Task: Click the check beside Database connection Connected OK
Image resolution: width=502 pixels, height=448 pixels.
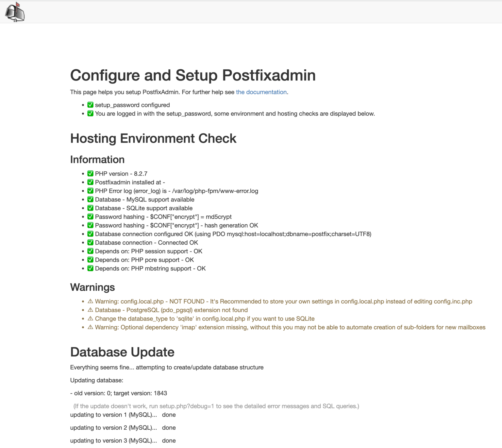Action: click(x=90, y=243)
